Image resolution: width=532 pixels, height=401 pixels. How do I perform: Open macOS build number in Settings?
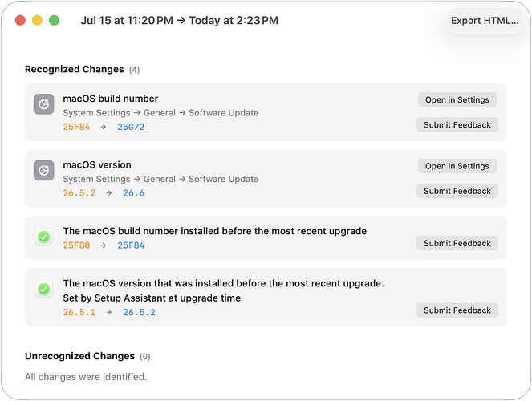(x=457, y=99)
